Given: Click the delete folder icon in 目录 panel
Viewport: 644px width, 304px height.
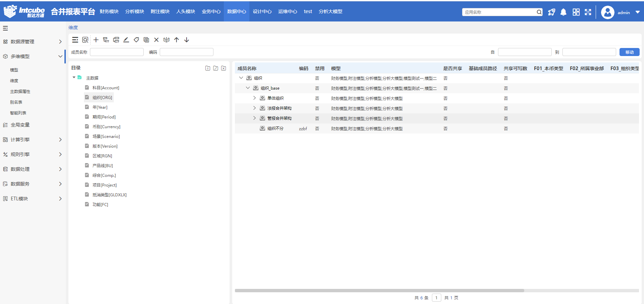Looking at the screenshot, I should pyautogui.click(x=224, y=68).
